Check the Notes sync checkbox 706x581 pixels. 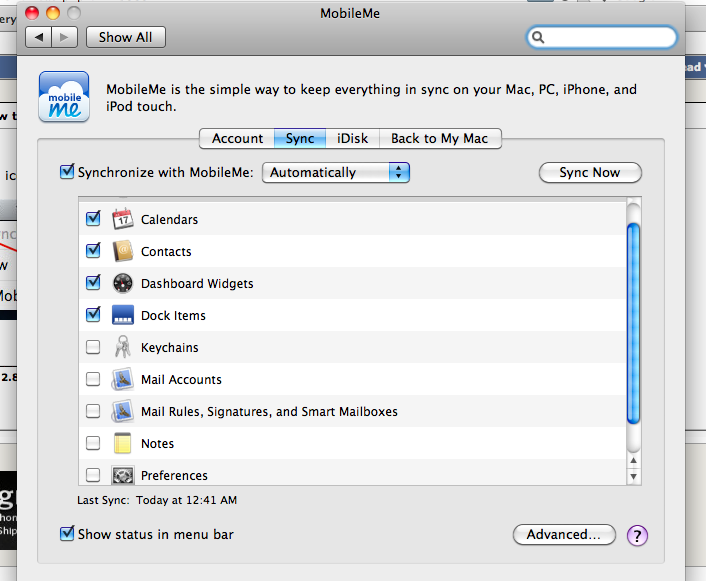[x=93, y=443]
